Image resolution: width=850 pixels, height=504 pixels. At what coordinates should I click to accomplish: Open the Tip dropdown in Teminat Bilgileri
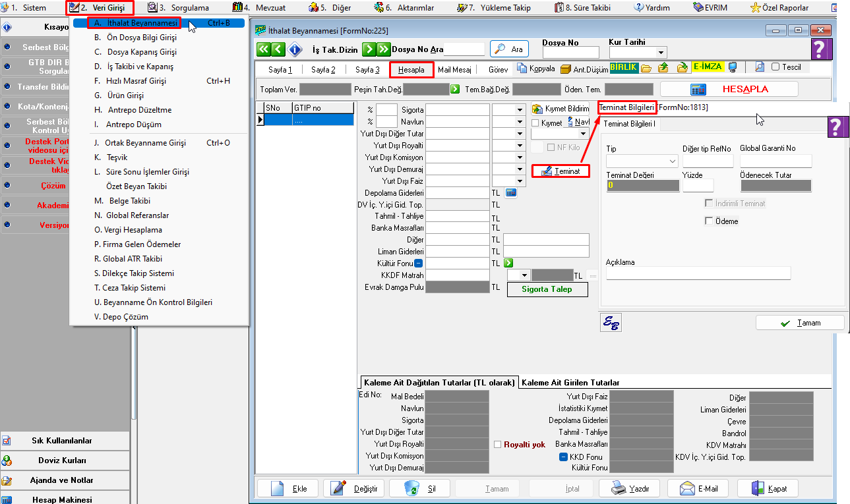(673, 161)
